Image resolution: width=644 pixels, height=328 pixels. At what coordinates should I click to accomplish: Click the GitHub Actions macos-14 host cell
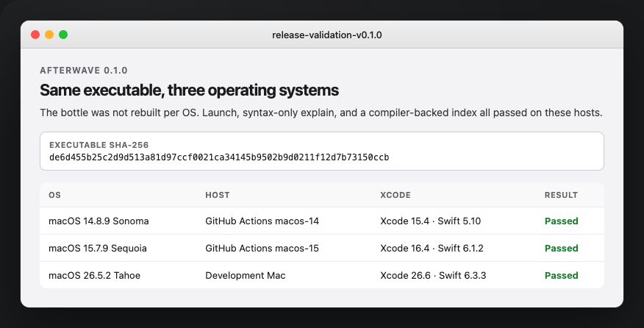[x=262, y=221]
